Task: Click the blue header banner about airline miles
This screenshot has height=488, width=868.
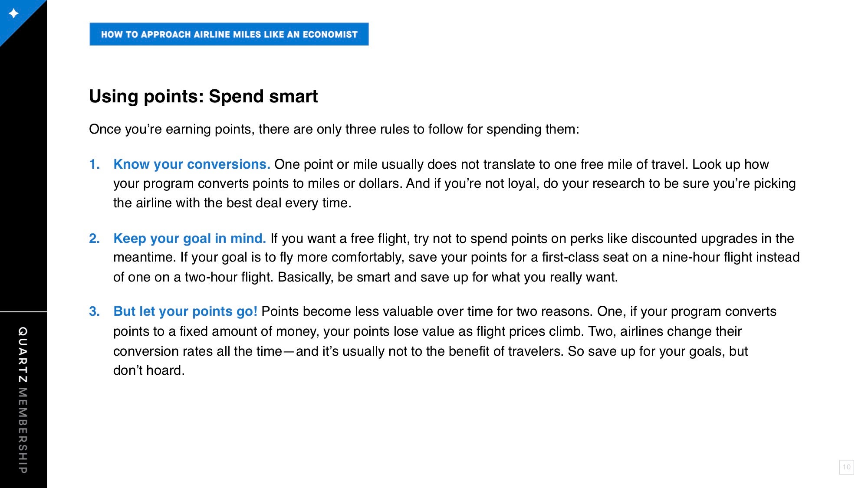Action: coord(229,34)
